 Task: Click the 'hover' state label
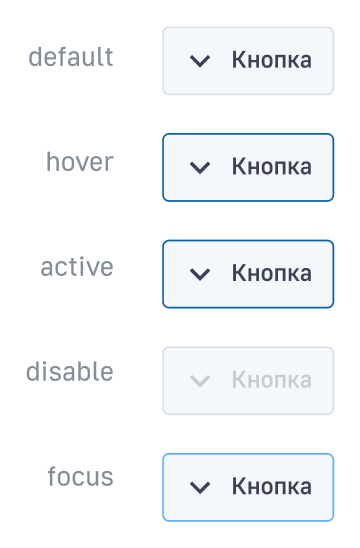pyautogui.click(x=80, y=162)
